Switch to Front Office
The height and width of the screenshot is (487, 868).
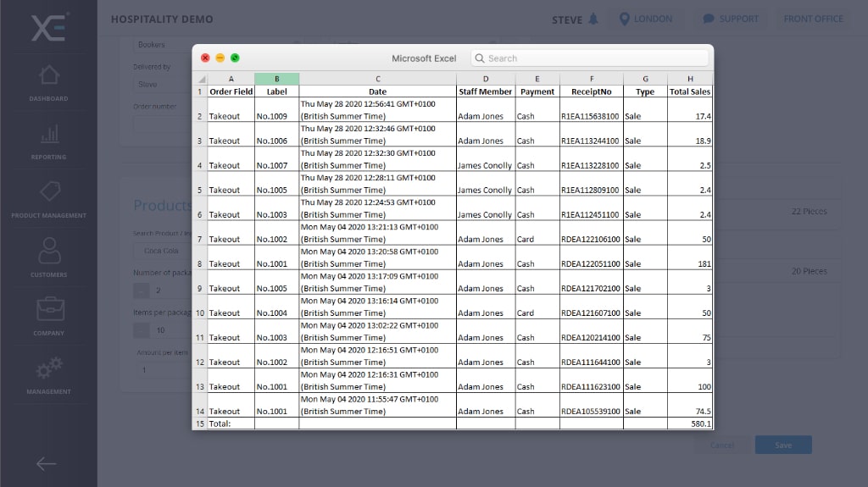pyautogui.click(x=813, y=19)
